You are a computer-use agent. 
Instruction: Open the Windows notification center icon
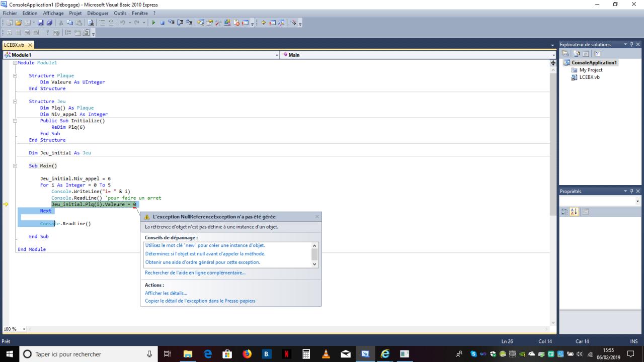[632, 354]
